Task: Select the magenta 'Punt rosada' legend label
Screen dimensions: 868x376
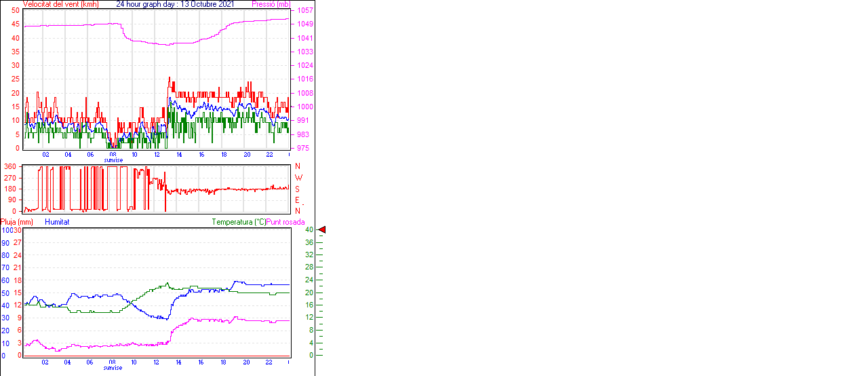Action: pos(285,222)
